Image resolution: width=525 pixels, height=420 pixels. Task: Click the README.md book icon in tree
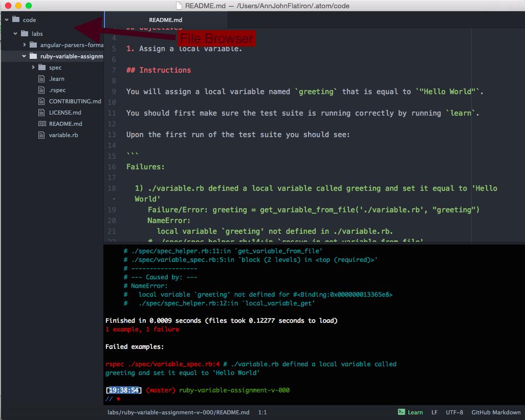tap(41, 124)
